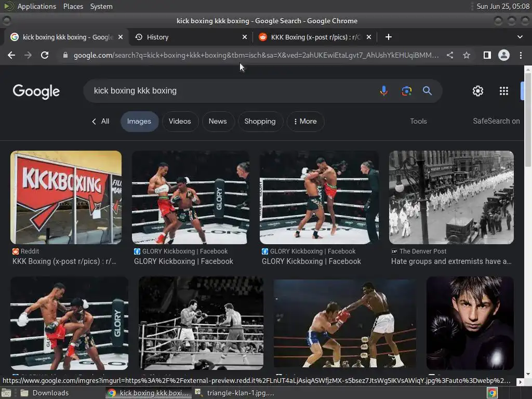Open color boxing punch photo thumbnail
The image size is (532, 399).
click(345, 323)
